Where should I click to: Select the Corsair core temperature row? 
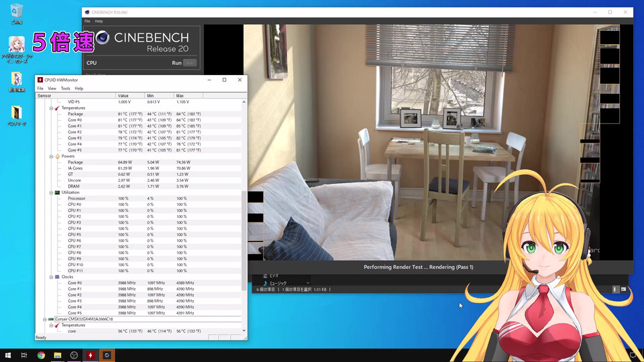[138, 331]
